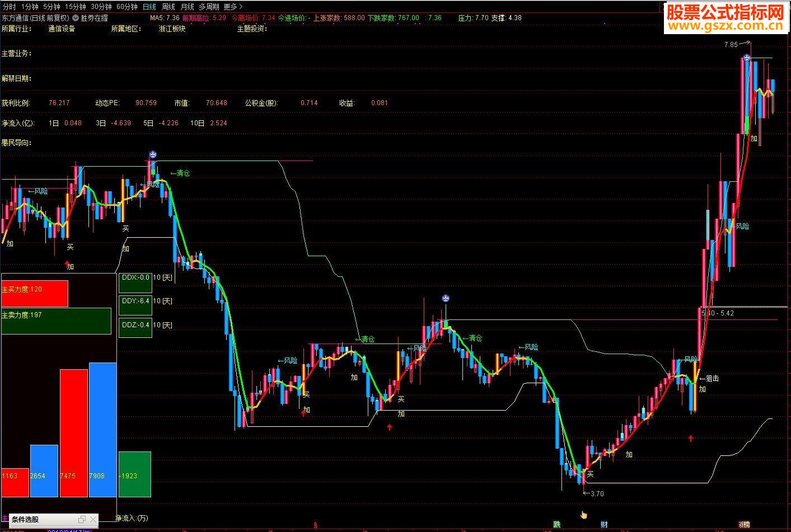This screenshot has width=791, height=532.
Task: Click the red up arrow below 买 after the first crash
Action: coord(303,413)
